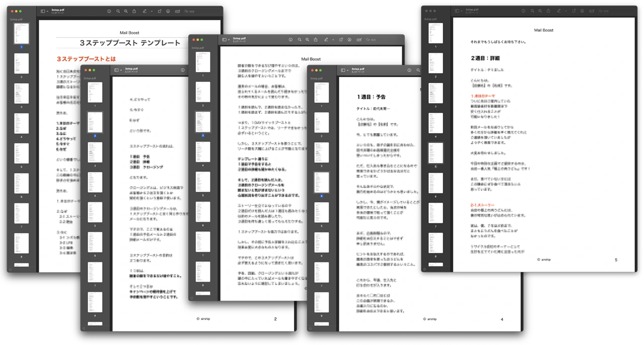Open form filling in the page 3/21 window
Screen dimensions: 644x345
pos(359,39)
